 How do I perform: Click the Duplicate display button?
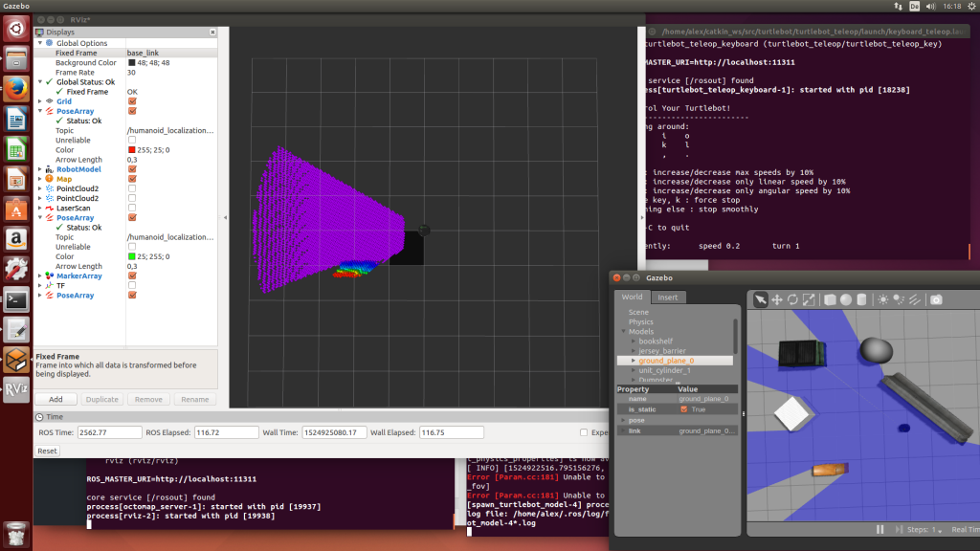pyautogui.click(x=101, y=399)
